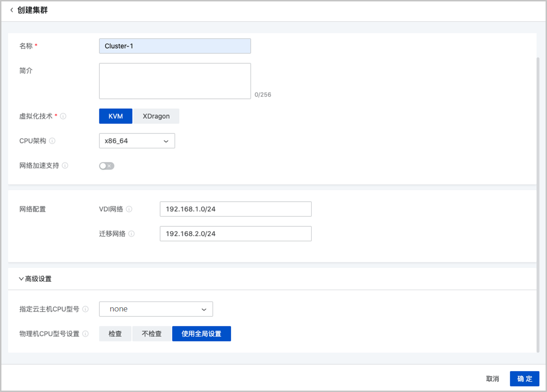Viewport: 547px width, 392px height.
Task: Click the info icon next to 物理机CPU型号设置
Action: click(x=86, y=334)
